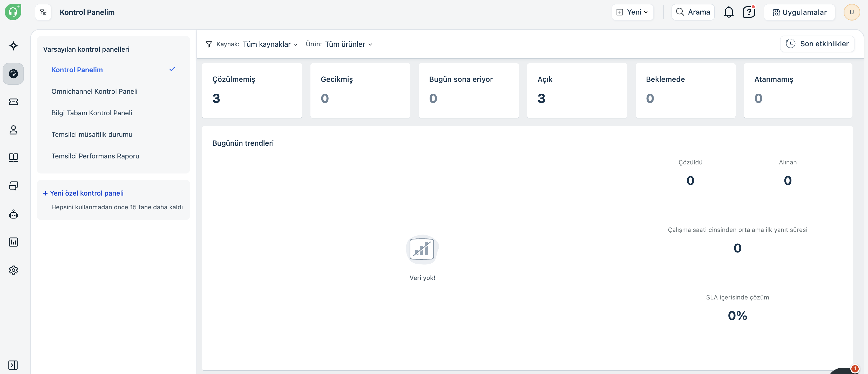868x374 pixels.
Task: Open the Çözülmemiş tickets card
Action: 252,91
